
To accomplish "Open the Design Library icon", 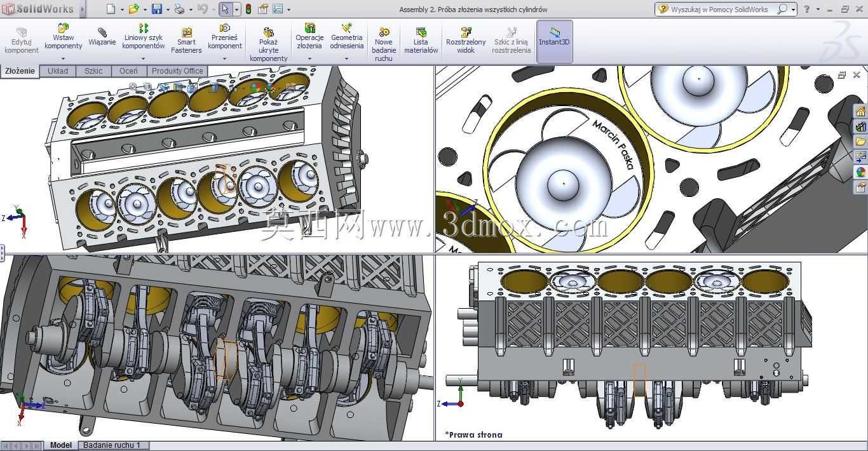I will pyautogui.click(x=860, y=126).
